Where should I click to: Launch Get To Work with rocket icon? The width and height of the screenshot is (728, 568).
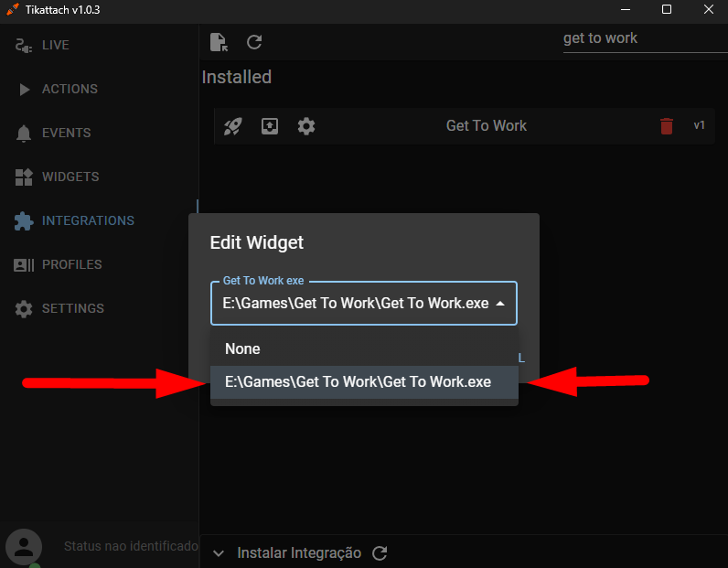coord(233,126)
